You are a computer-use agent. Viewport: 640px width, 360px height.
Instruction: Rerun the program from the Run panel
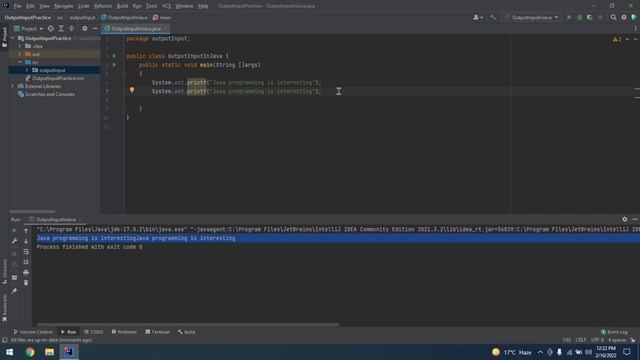pos(14,231)
